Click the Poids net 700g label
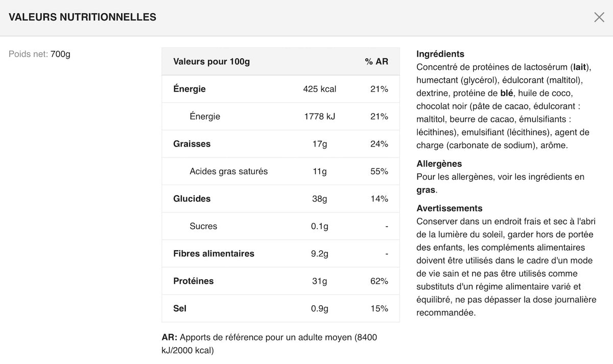Image resolution: width=613 pixels, height=364 pixels. pos(39,54)
